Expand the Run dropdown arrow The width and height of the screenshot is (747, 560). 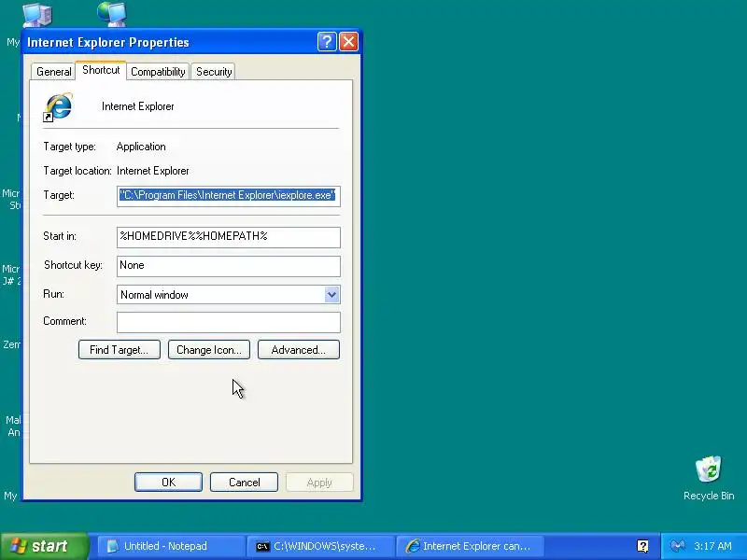331,295
